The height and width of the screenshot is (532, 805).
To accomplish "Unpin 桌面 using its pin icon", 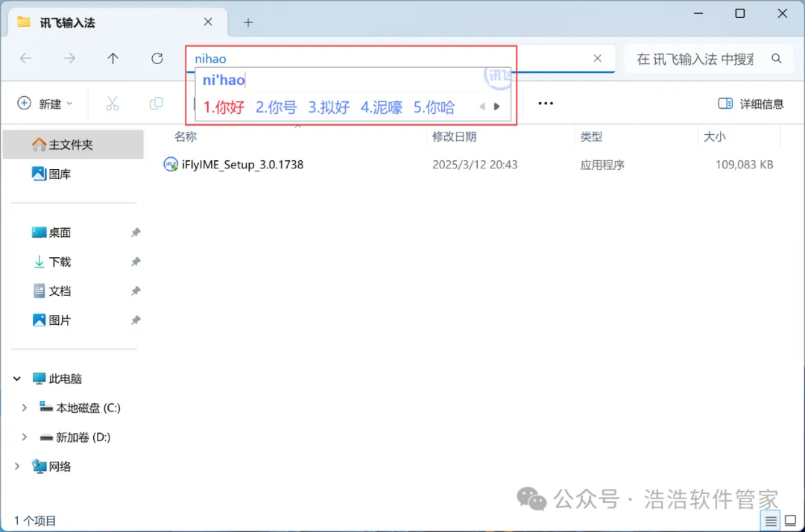I will [136, 232].
